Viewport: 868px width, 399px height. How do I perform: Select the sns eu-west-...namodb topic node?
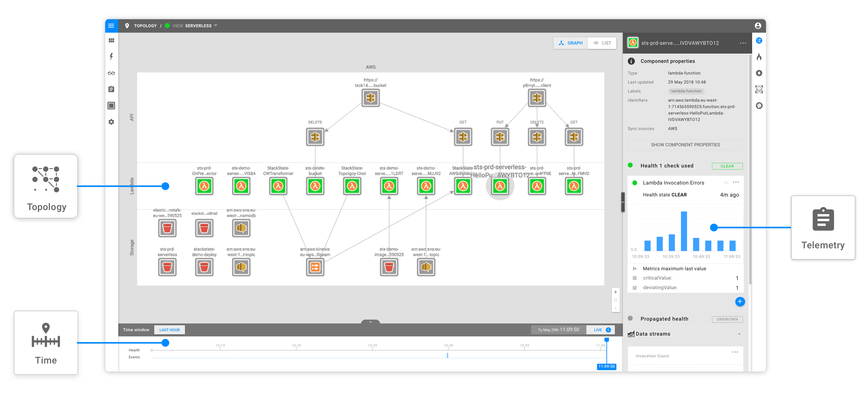pyautogui.click(x=241, y=228)
